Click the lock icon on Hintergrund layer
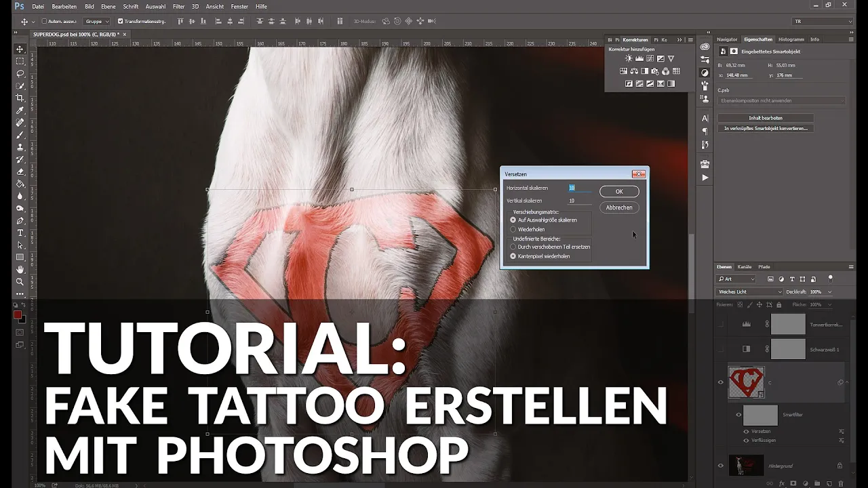The image size is (868, 488). pyautogui.click(x=840, y=466)
